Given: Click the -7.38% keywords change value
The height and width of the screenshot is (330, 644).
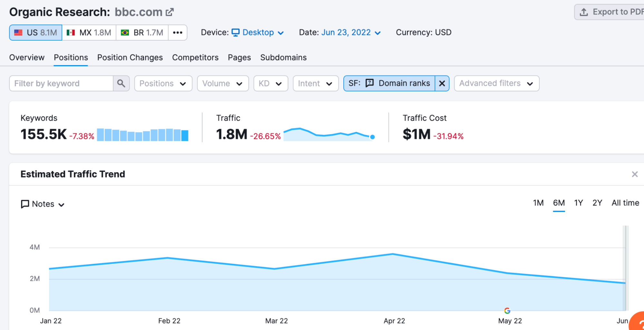Looking at the screenshot, I should coord(82,136).
